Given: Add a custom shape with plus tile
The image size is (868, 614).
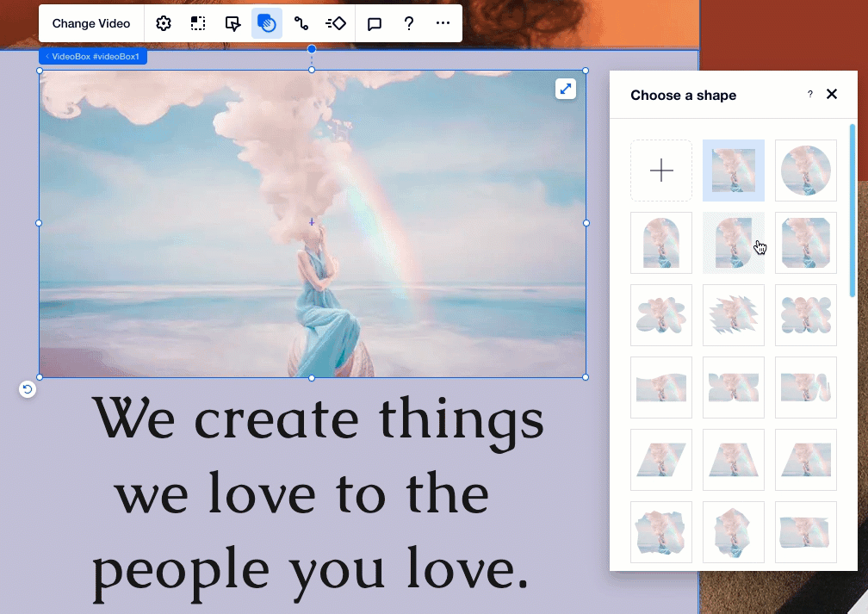Looking at the screenshot, I should click(661, 171).
